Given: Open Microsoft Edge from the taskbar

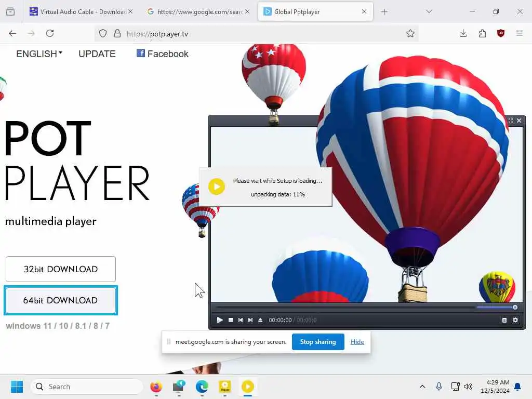Looking at the screenshot, I should [202, 387].
